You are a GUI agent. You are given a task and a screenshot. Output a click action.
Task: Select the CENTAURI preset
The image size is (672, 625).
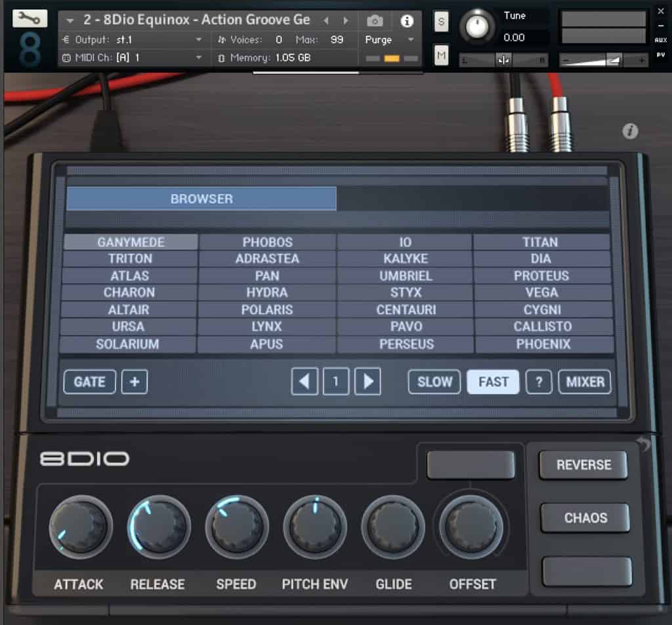pyautogui.click(x=406, y=310)
